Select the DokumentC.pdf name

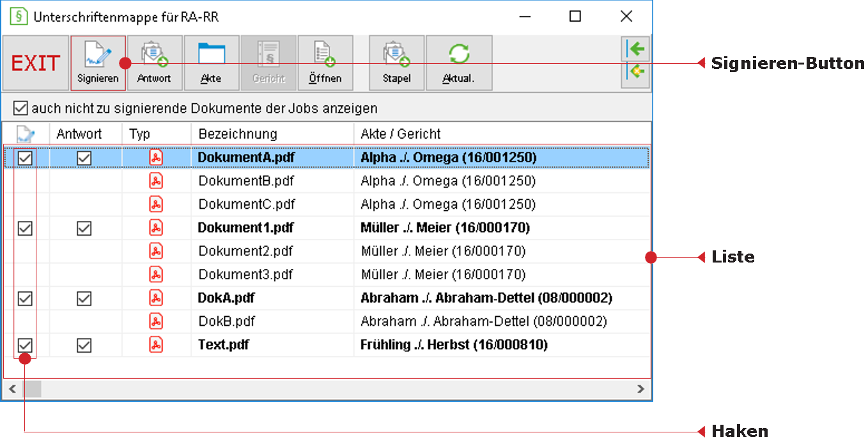(247, 204)
